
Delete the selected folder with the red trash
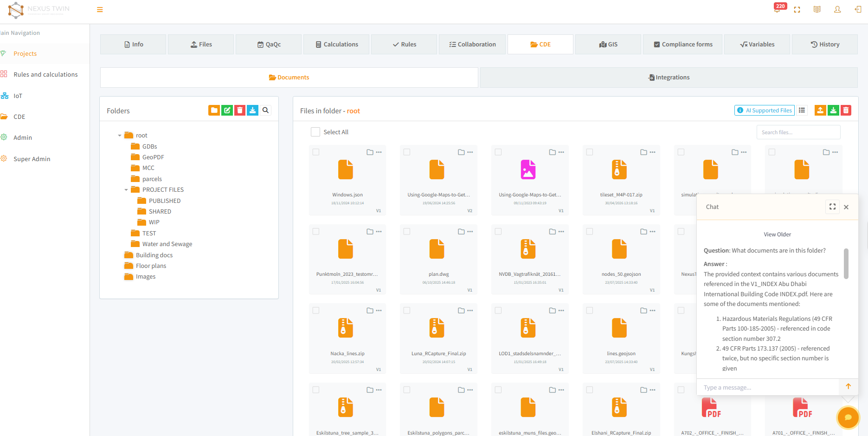pyautogui.click(x=240, y=110)
